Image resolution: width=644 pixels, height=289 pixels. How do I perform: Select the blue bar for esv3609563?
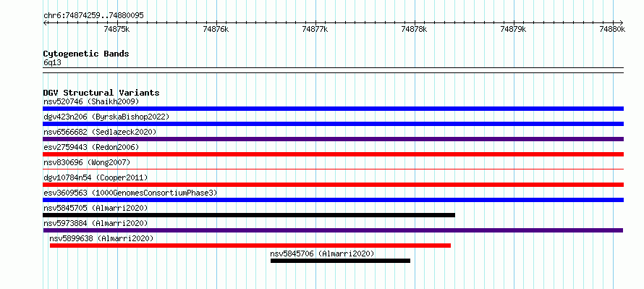(x=333, y=200)
